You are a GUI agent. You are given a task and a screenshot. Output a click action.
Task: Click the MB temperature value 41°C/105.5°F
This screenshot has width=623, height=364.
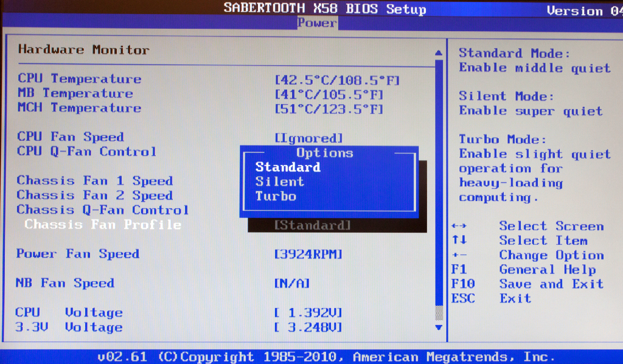pyautogui.click(x=329, y=94)
